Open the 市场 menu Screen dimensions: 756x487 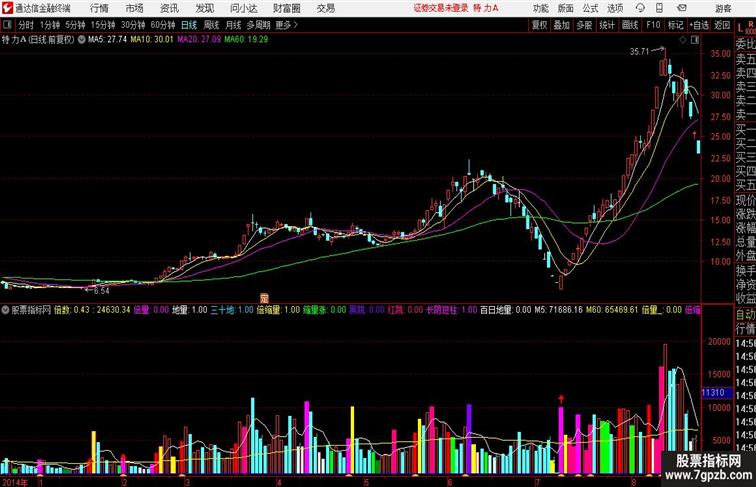click(135, 8)
